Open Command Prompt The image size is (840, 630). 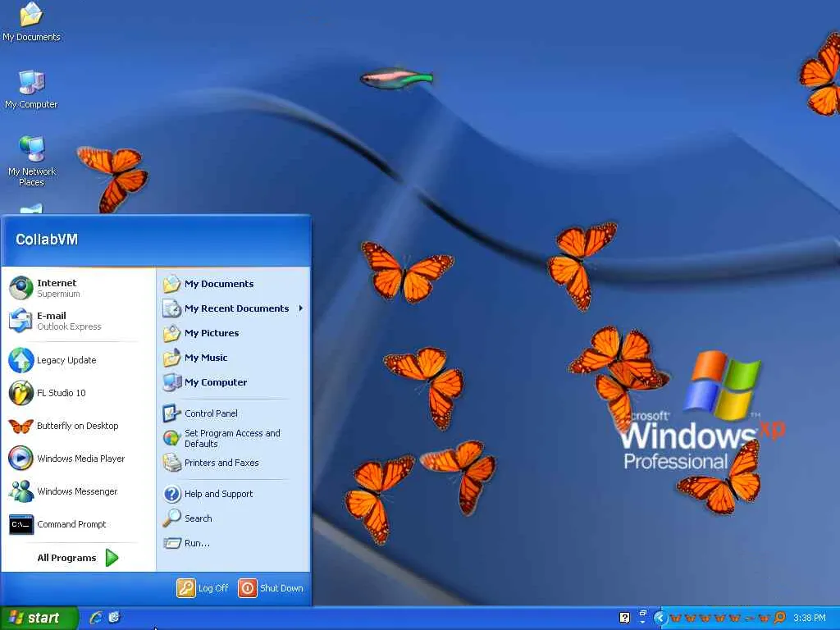tap(78, 524)
